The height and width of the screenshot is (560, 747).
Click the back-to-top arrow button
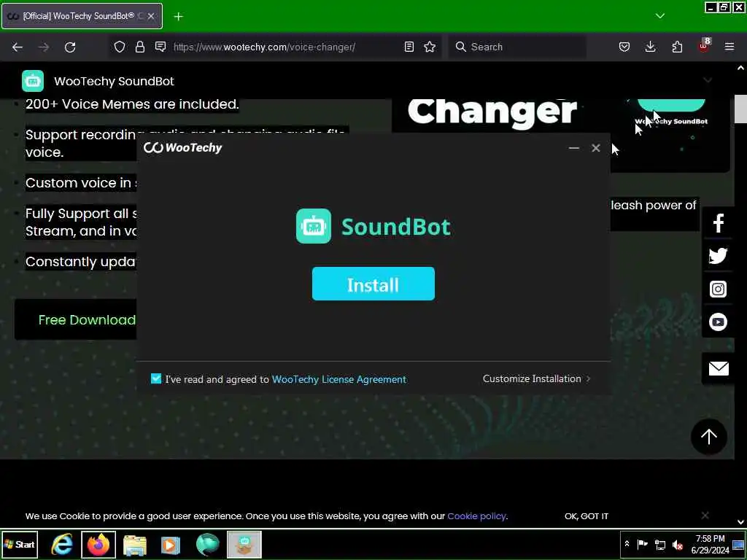pyautogui.click(x=708, y=437)
